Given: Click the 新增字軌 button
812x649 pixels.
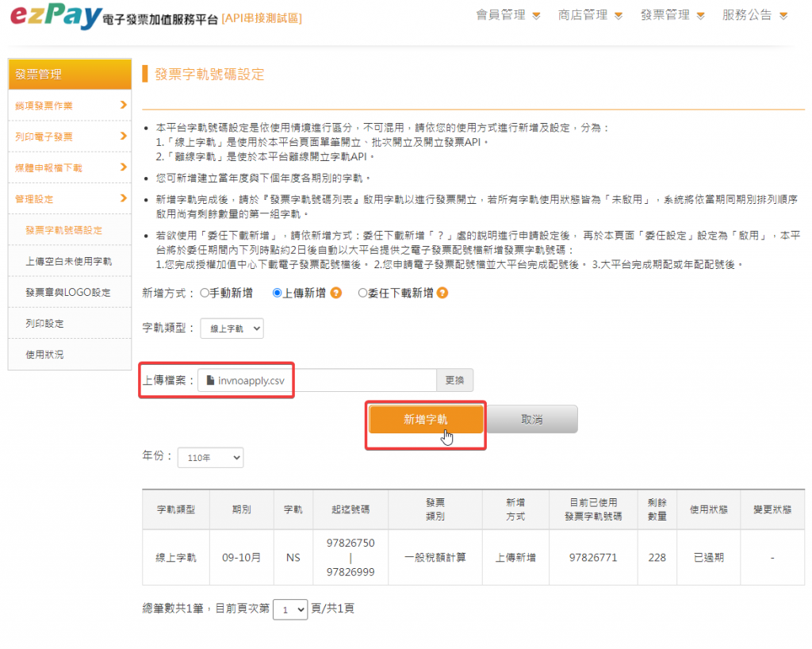Looking at the screenshot, I should click(x=425, y=420).
